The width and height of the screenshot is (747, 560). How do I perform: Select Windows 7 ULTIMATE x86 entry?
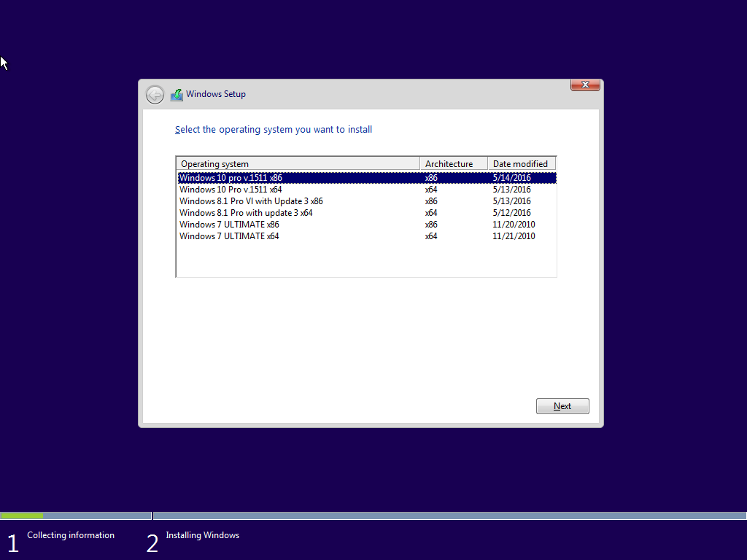367,225
